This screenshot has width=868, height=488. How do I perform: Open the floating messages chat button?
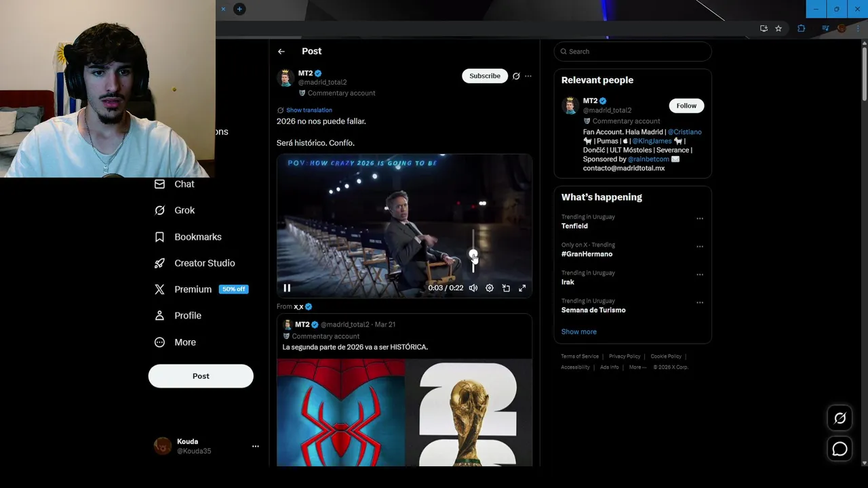coord(840,449)
